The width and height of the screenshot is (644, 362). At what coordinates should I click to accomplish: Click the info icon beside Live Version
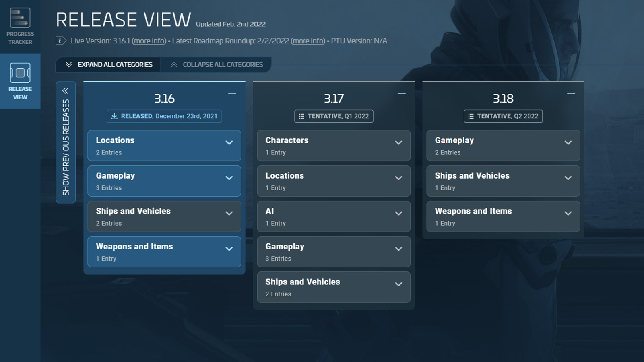[61, 41]
